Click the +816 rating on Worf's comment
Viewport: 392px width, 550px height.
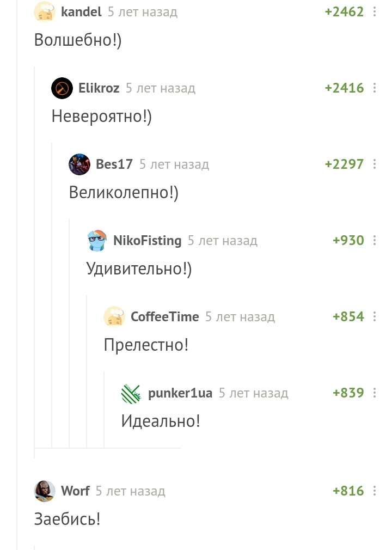click(x=348, y=491)
